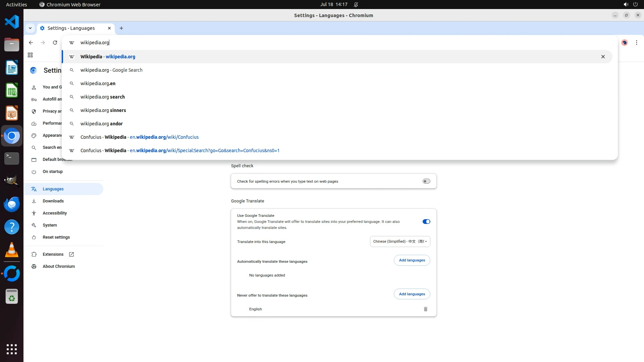
Task: Delete English from never-translate list
Action: coord(425,309)
